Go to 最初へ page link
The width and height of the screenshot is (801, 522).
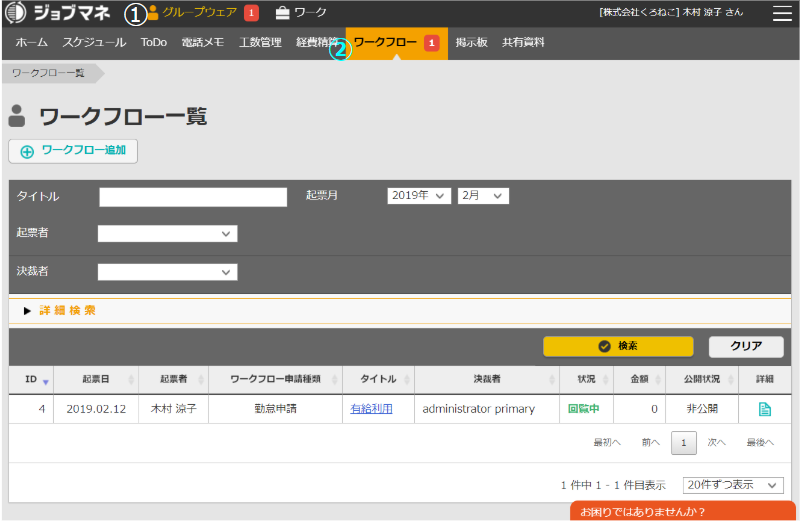click(607, 443)
